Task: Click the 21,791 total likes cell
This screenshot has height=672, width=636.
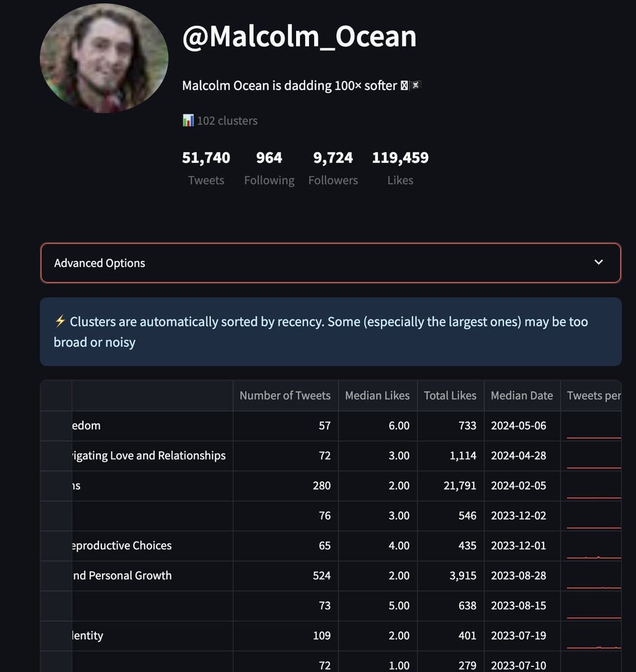Action: [x=460, y=486]
